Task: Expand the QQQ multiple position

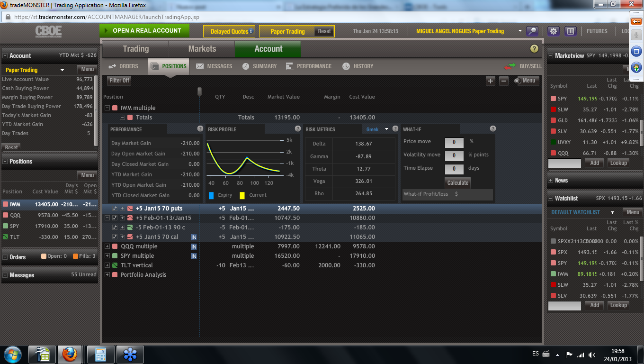Action: (107, 246)
